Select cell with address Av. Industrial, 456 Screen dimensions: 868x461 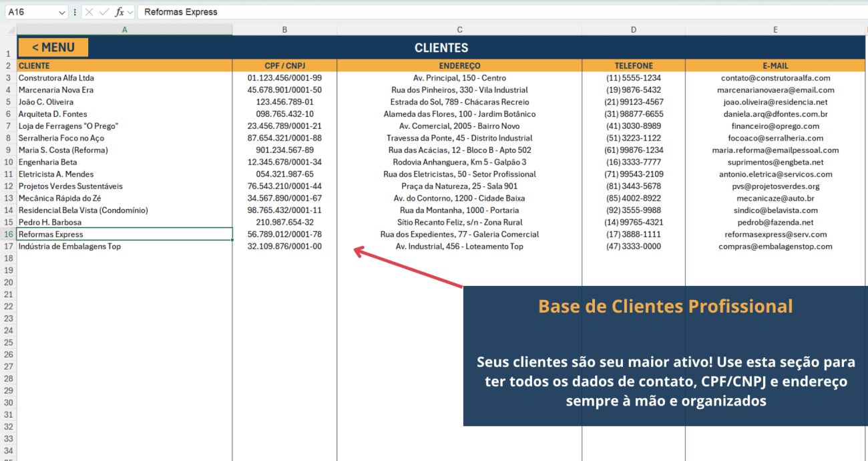[459, 246]
